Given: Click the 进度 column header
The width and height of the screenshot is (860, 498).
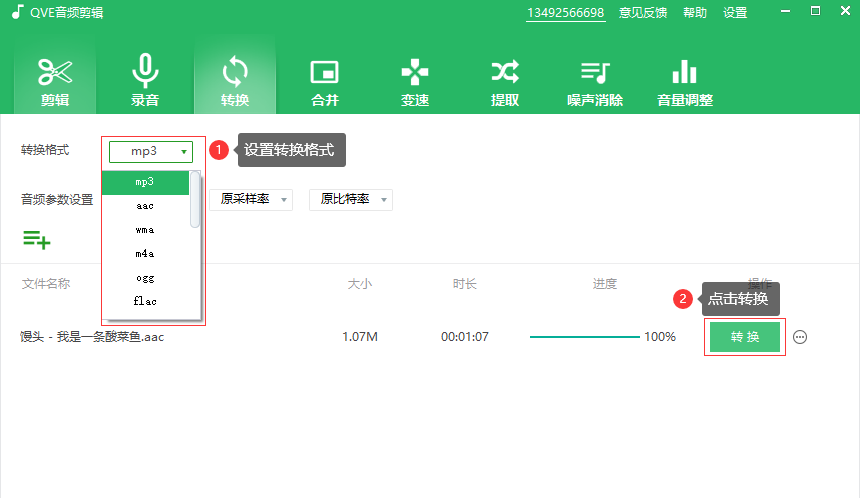Looking at the screenshot, I should 604,284.
